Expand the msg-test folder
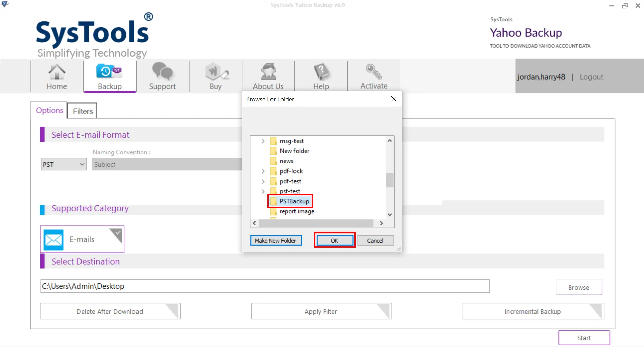644x347 pixels. 263,141
